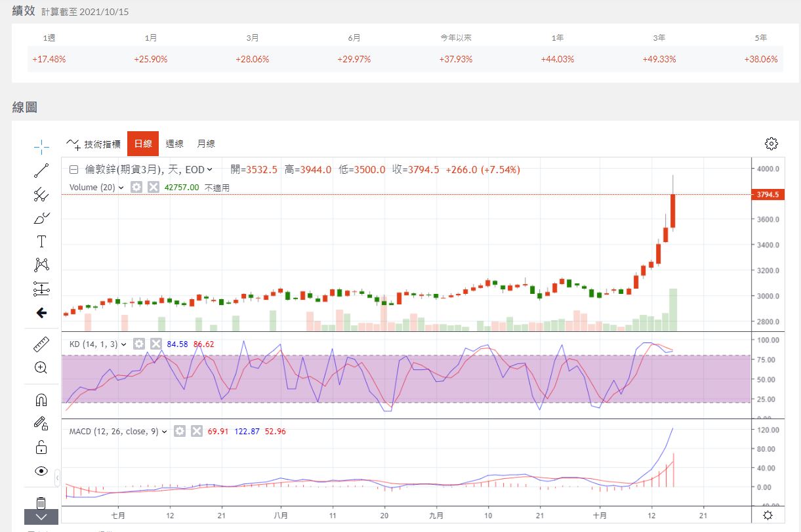
Task: Toggle lock all drawing tools
Action: (x=41, y=447)
